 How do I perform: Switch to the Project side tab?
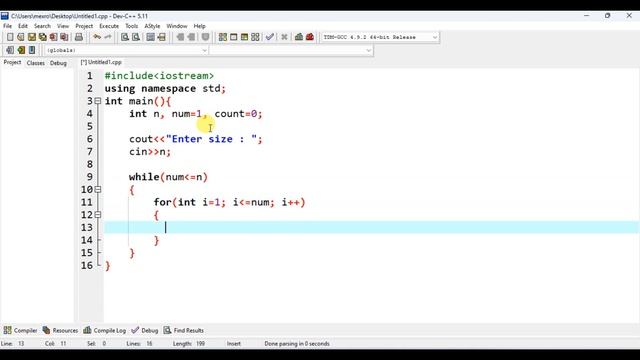pos(12,62)
